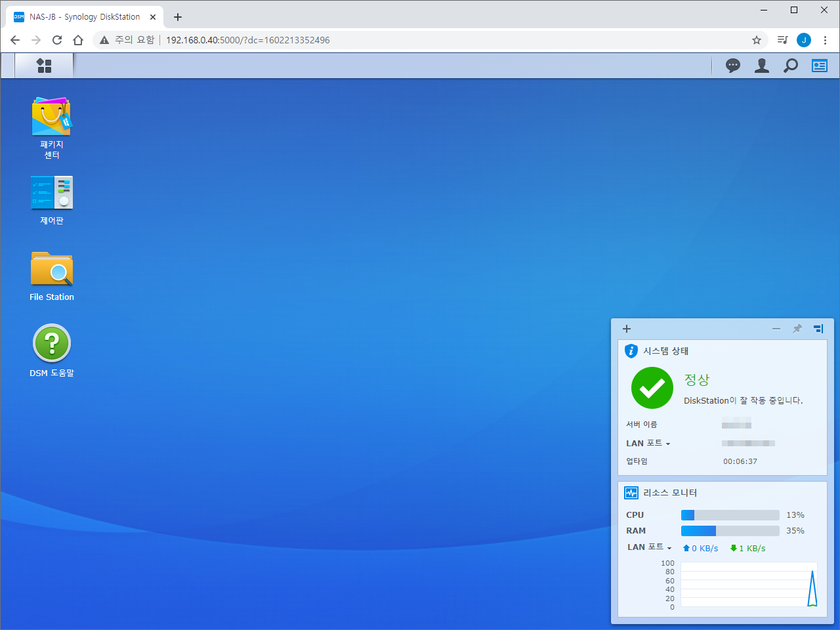Viewport: 840px width, 630px height.
Task: Click the browser address bar URL
Action: (x=248, y=40)
